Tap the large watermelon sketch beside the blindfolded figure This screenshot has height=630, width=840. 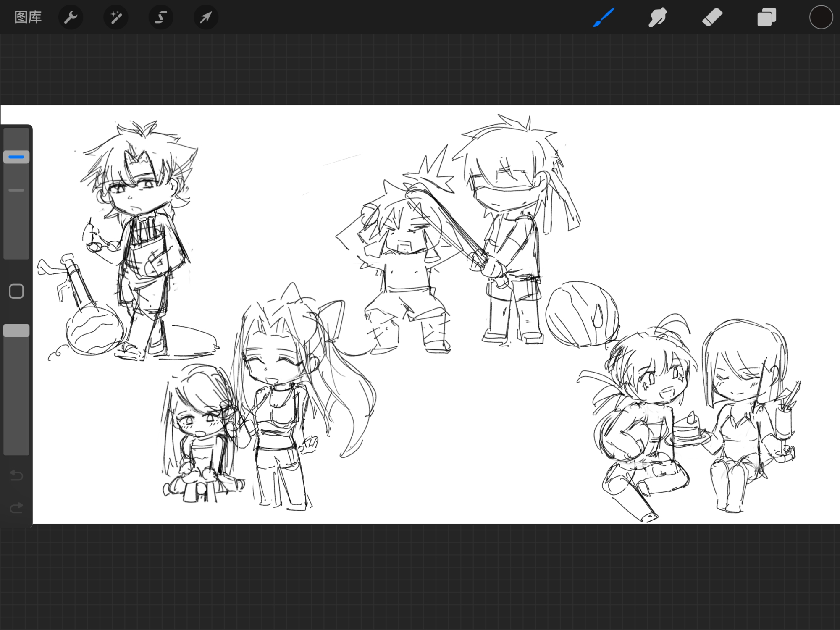(582, 314)
